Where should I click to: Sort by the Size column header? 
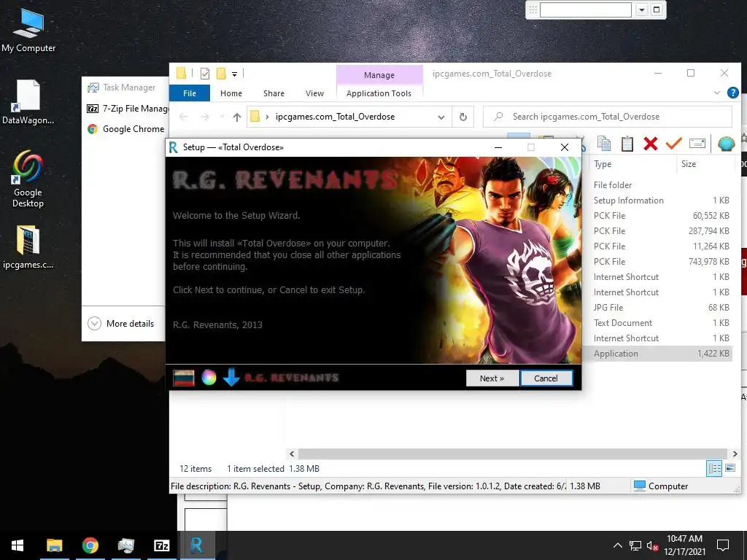[689, 164]
